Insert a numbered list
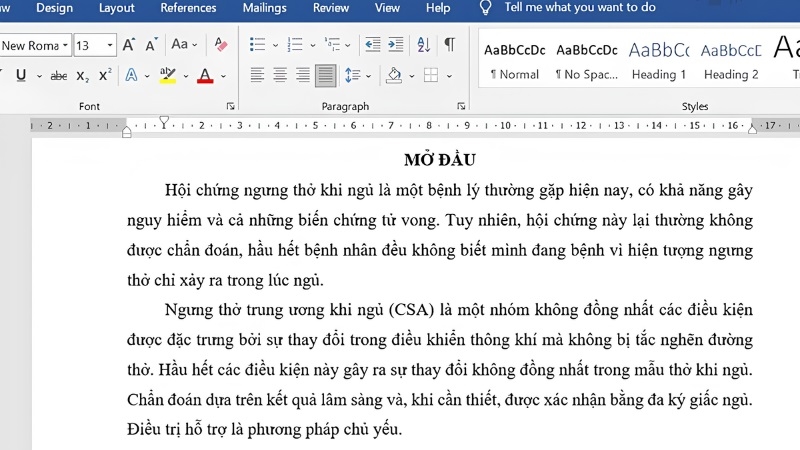The height and width of the screenshot is (450, 800). click(295, 45)
